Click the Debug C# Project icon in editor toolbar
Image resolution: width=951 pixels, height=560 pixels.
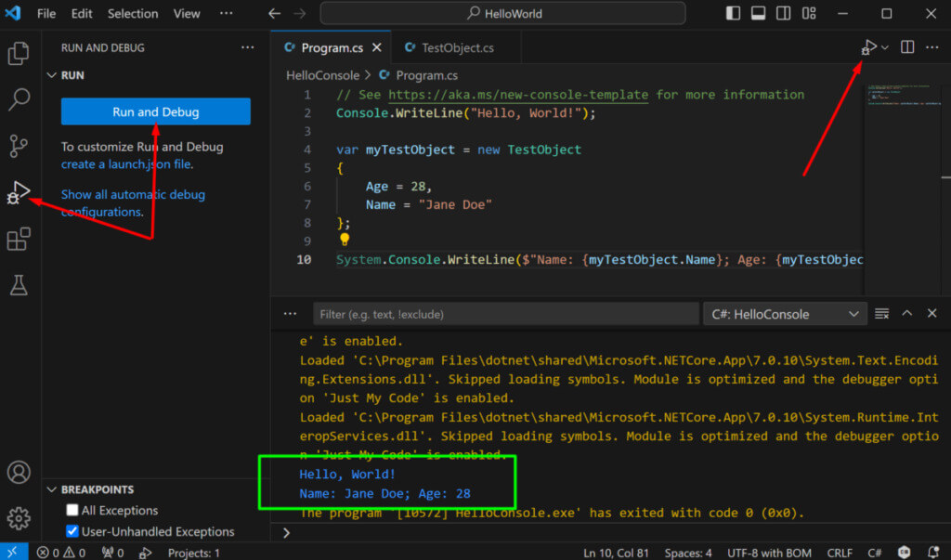tap(866, 46)
